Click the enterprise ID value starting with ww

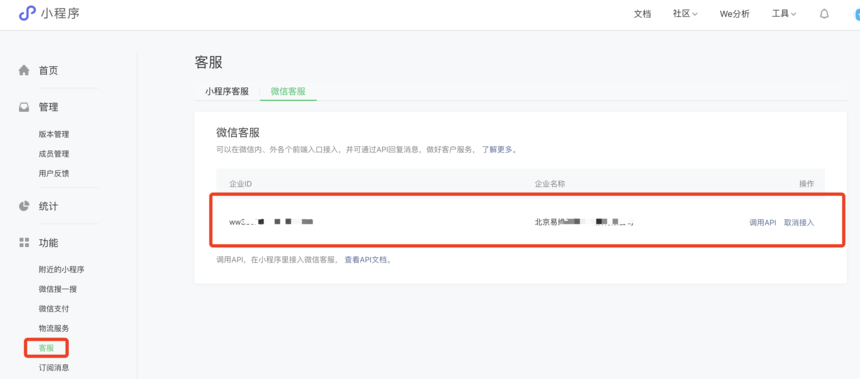[271, 222]
